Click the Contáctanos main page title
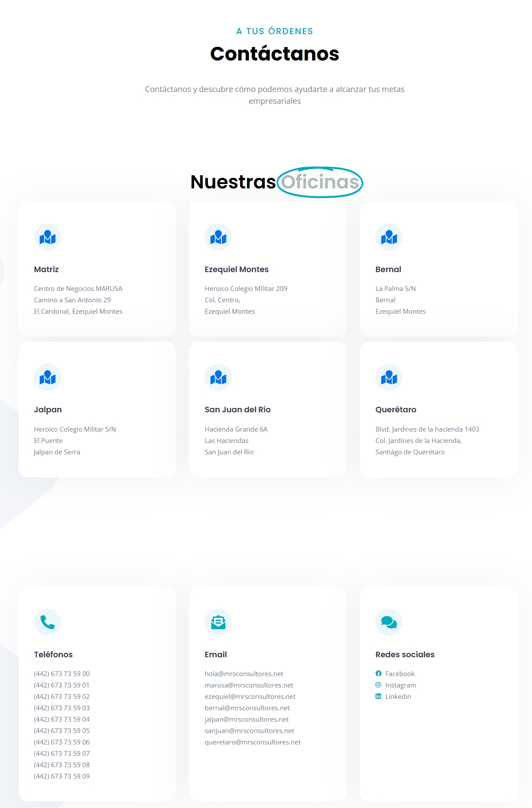The image size is (532, 808). [275, 54]
